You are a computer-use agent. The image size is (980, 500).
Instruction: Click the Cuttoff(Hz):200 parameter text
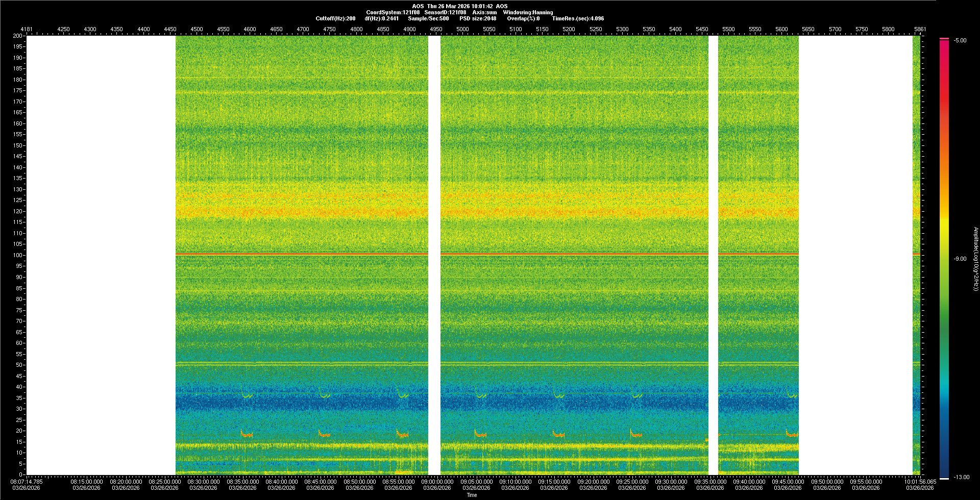pyautogui.click(x=335, y=18)
